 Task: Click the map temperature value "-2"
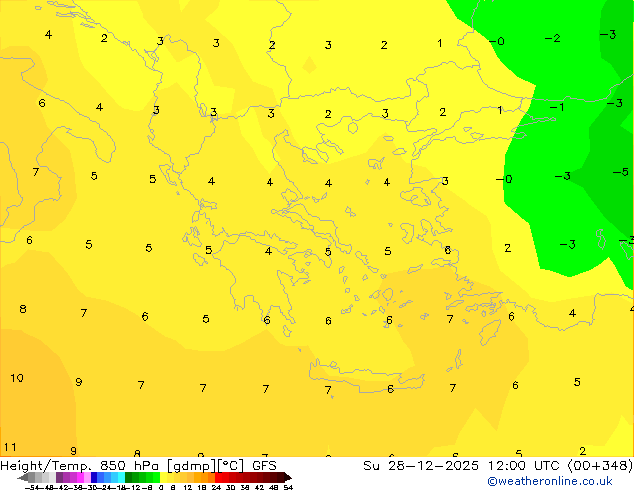click(553, 38)
